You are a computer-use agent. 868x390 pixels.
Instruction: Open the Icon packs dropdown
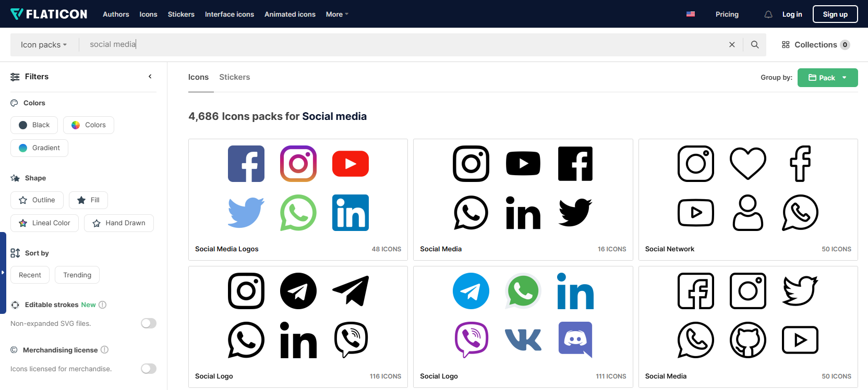tap(44, 45)
